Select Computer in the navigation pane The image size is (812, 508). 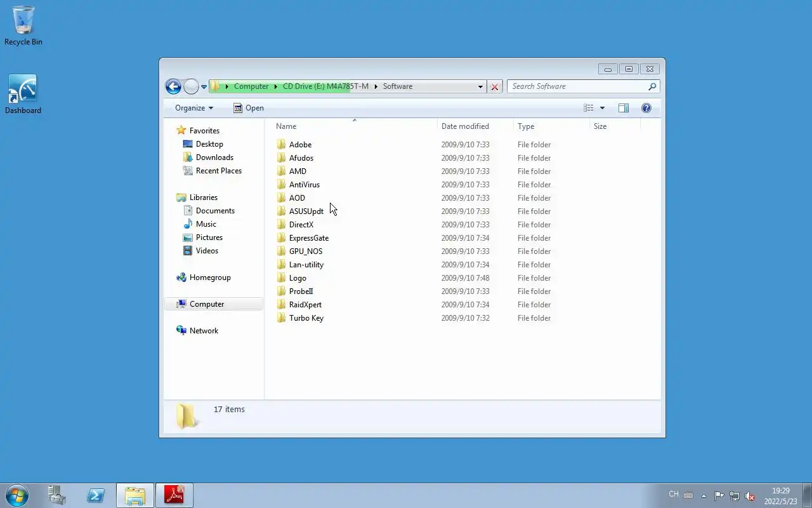tap(214, 304)
